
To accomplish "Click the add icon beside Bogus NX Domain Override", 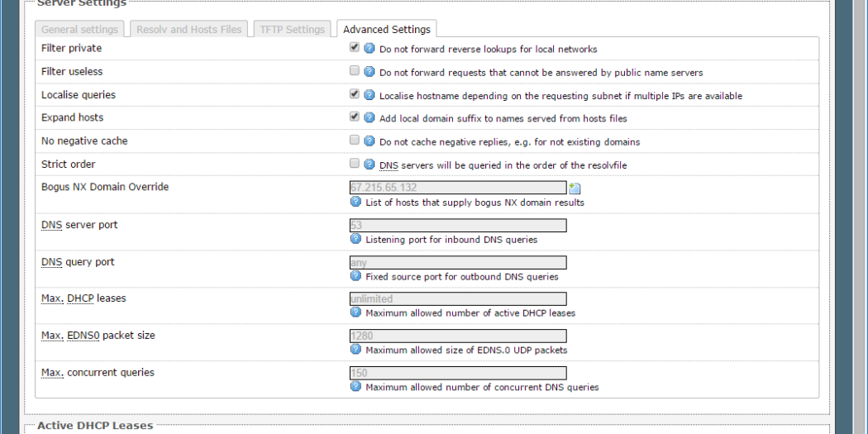I will click(575, 188).
